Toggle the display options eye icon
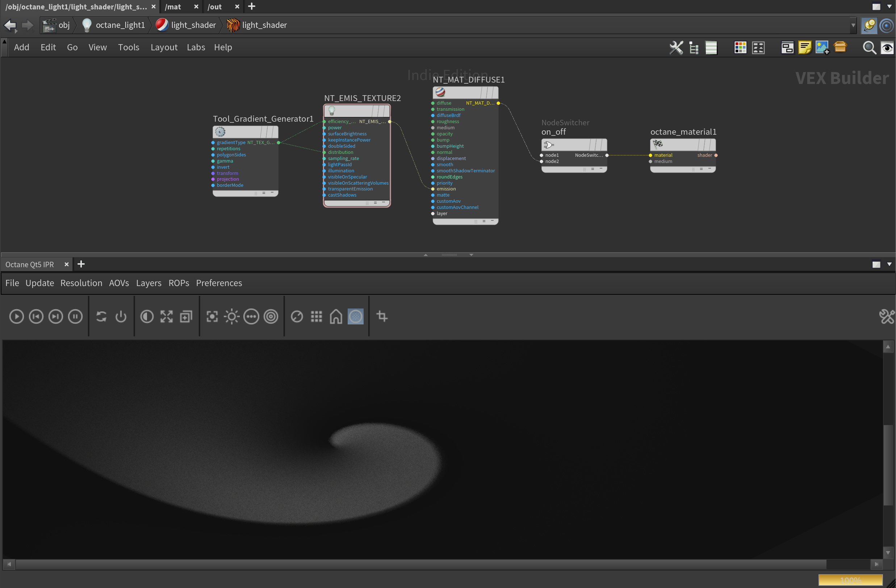This screenshot has width=896, height=588. (x=887, y=48)
